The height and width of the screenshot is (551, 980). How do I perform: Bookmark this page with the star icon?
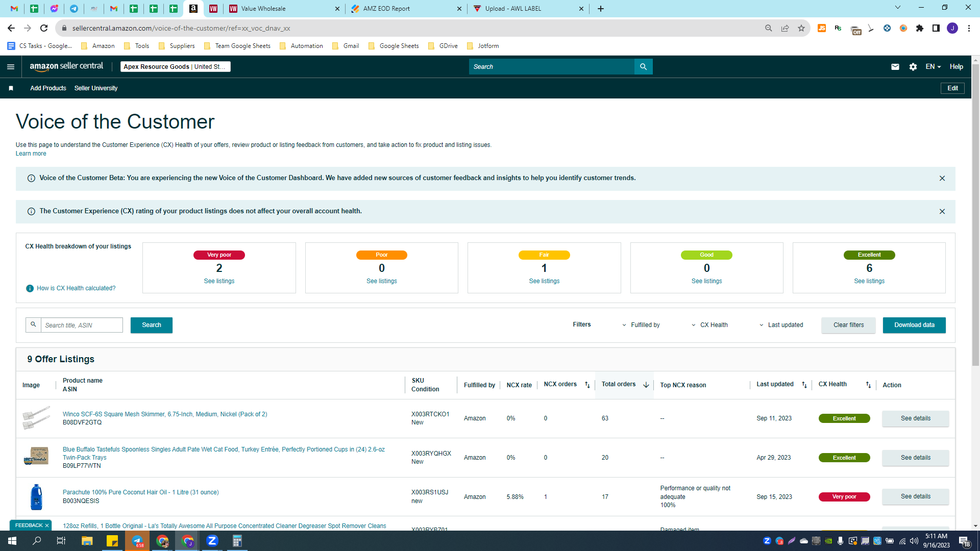click(x=801, y=29)
